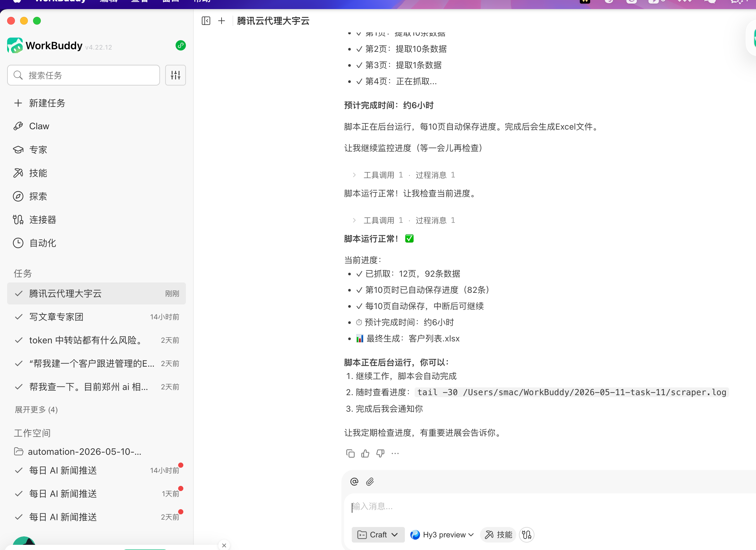756x550 pixels.
Task: Select task 帮我建一个客户跟进管理的E...
Action: 96,363
